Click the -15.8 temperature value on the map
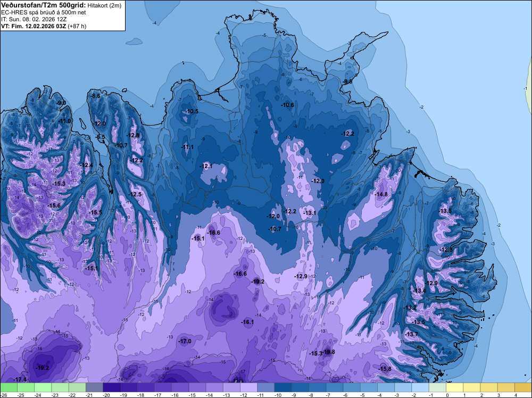 (x=385, y=369)
